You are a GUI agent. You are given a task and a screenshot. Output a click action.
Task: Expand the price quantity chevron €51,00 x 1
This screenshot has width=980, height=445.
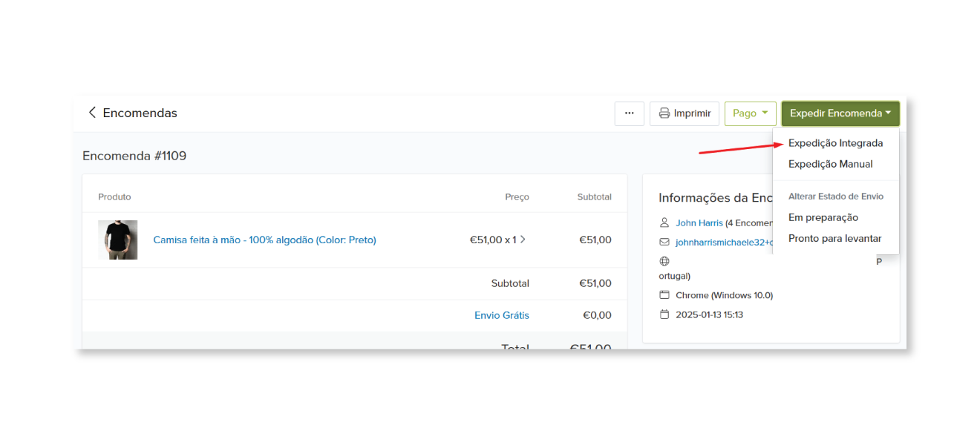pos(523,240)
